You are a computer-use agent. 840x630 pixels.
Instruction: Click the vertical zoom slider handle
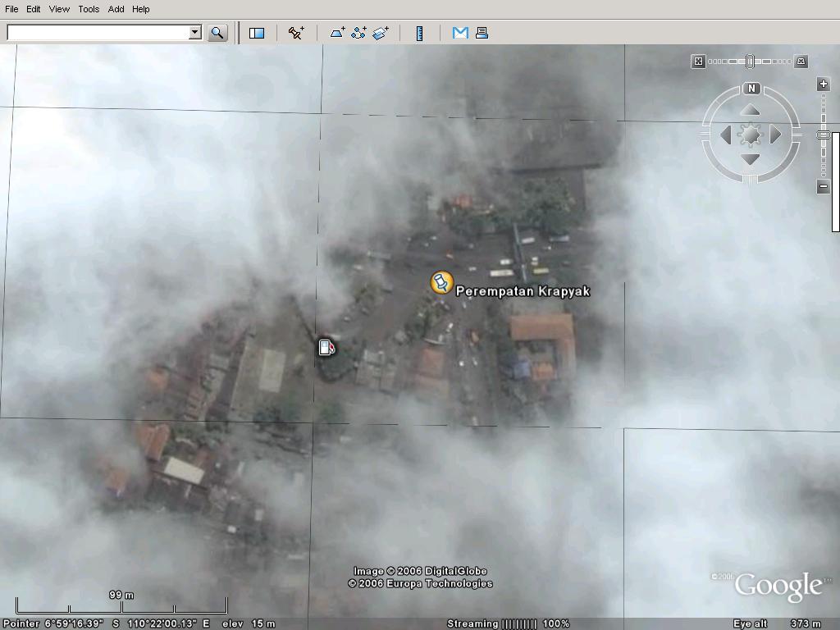point(824,135)
